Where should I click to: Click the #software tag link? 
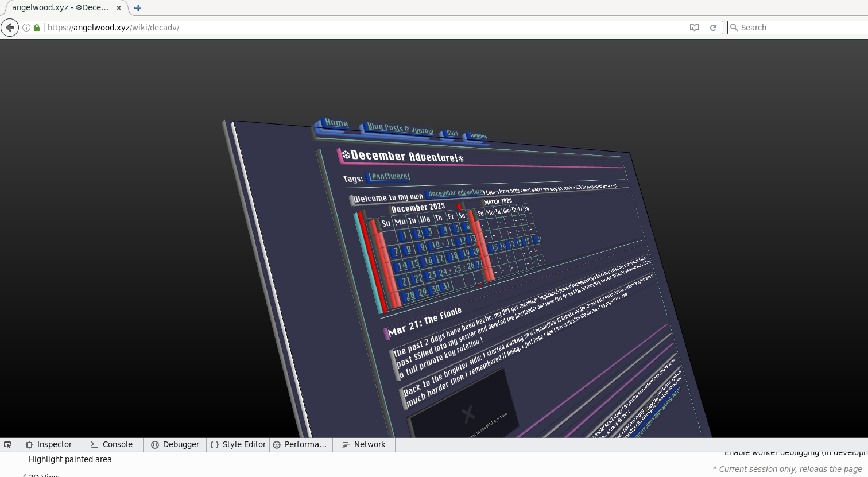click(390, 177)
